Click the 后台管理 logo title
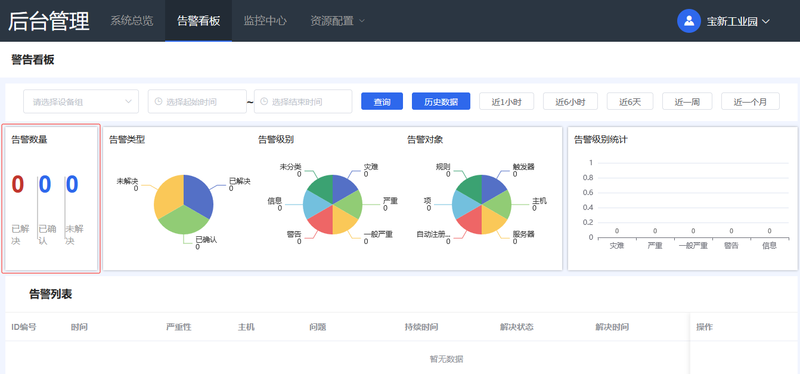800x374 pixels. (48, 21)
